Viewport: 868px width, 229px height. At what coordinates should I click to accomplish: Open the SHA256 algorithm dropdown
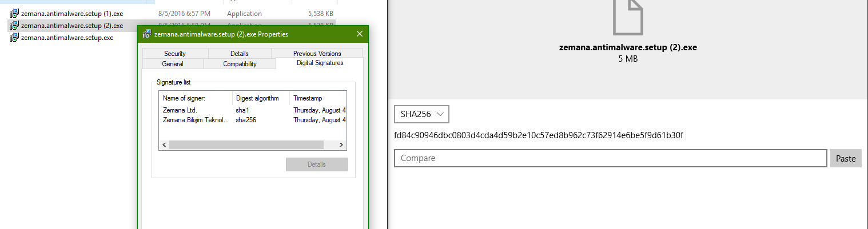click(421, 114)
